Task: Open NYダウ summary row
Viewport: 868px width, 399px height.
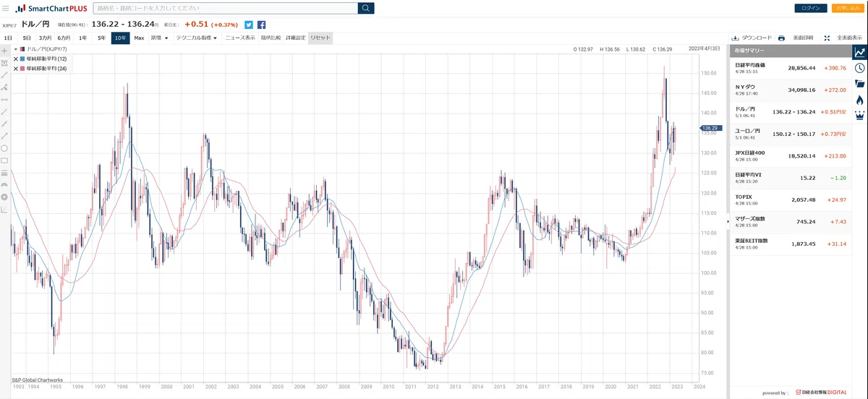Action: coord(790,90)
